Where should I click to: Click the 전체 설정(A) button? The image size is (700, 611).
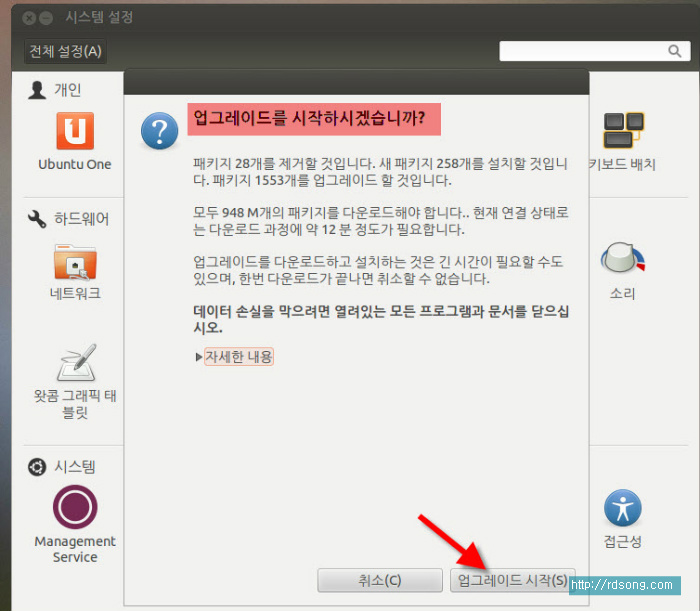(65, 51)
